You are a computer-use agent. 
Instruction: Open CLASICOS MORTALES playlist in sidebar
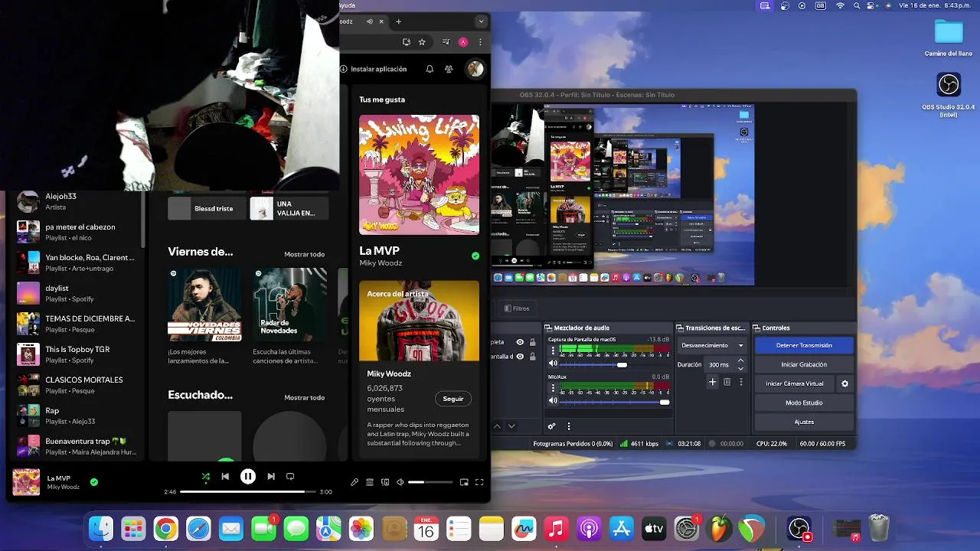click(77, 385)
